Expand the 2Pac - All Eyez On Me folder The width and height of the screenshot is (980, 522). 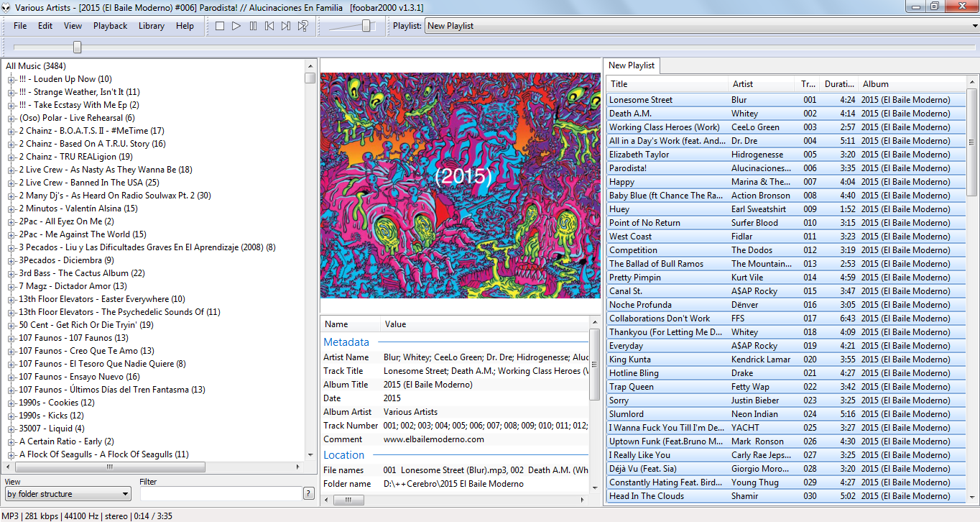coord(11,221)
